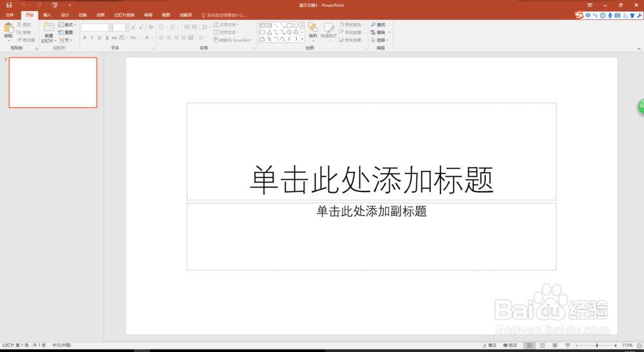Open the font color A picker
644x352 pixels.
tap(149, 38)
